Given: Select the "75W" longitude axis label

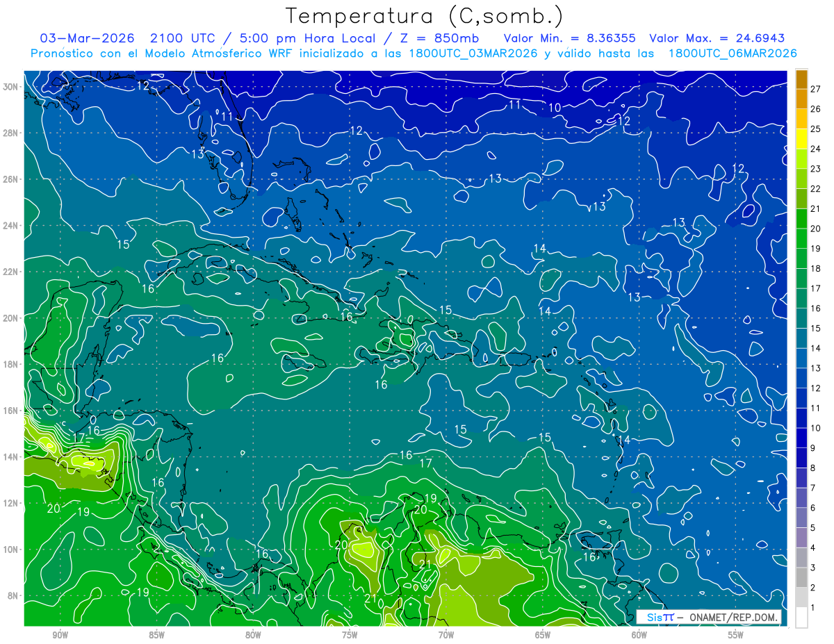Looking at the screenshot, I should point(350,635).
